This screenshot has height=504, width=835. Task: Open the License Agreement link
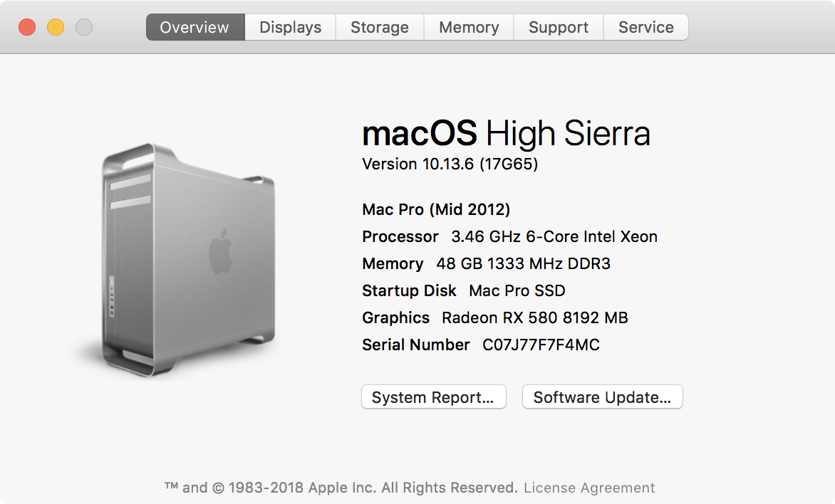click(x=589, y=488)
